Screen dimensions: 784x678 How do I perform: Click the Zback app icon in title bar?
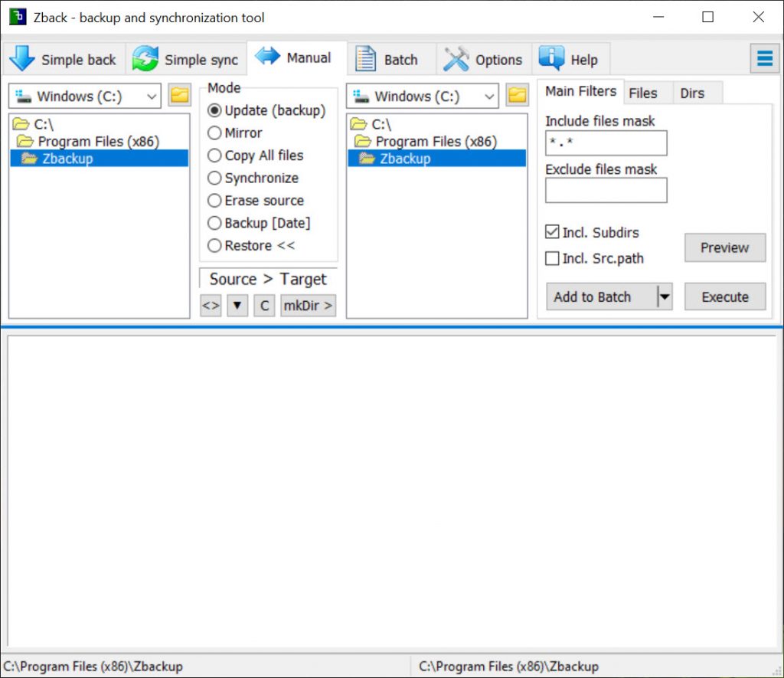tap(18, 17)
